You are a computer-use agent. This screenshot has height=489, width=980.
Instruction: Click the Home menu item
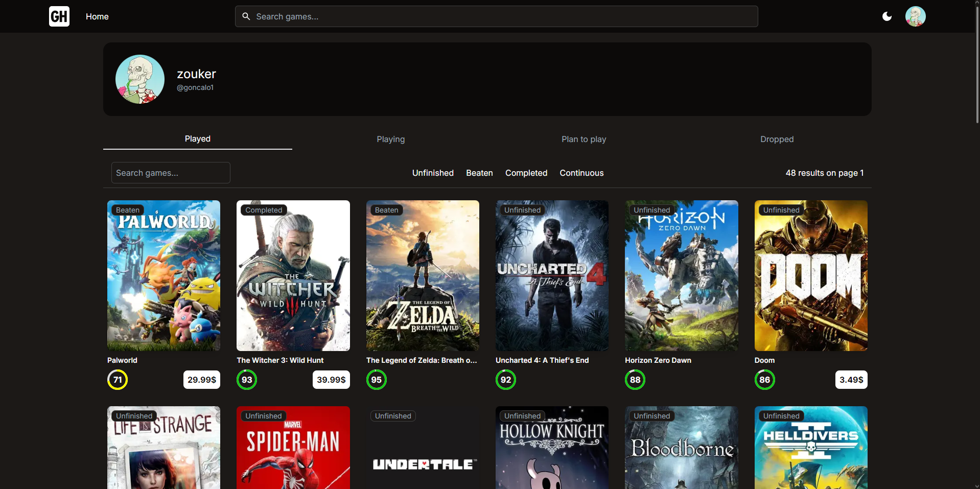[97, 16]
